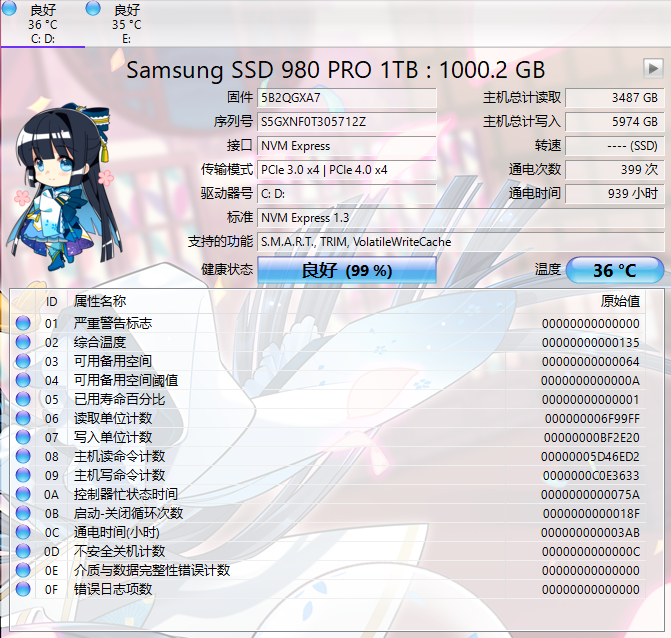Click raw value 00000000BF2E20
Viewport: 671px width, 638px height.
pos(592,438)
